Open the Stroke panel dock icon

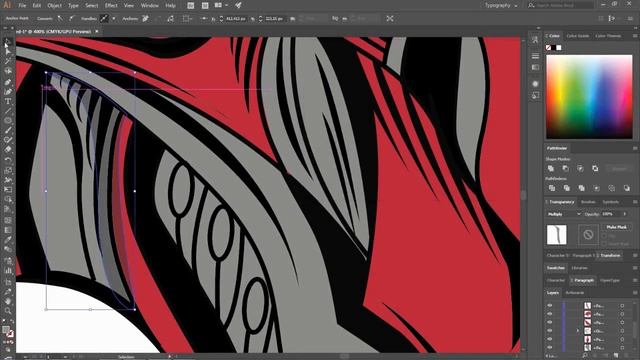(x=535, y=56)
